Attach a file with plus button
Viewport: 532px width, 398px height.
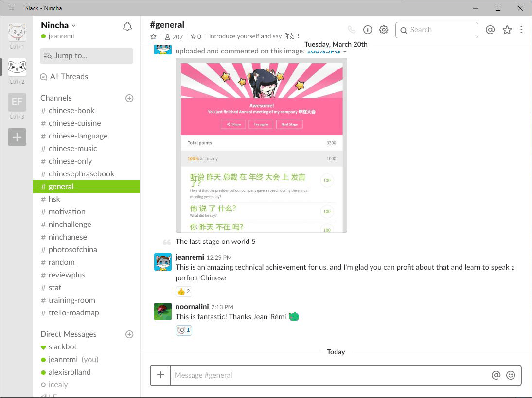click(160, 375)
